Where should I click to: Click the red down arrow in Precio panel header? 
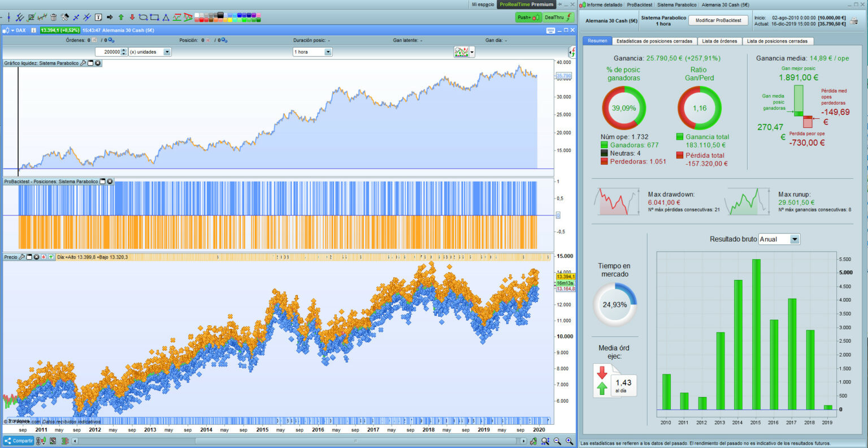pos(44,257)
